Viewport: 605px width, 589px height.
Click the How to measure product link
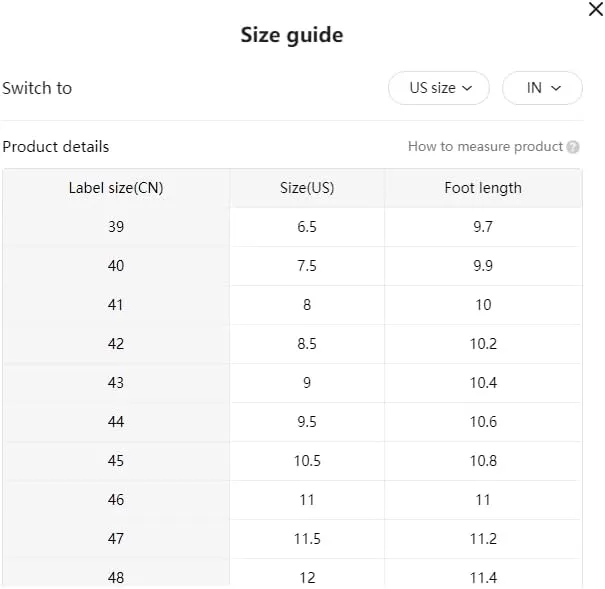(x=485, y=147)
